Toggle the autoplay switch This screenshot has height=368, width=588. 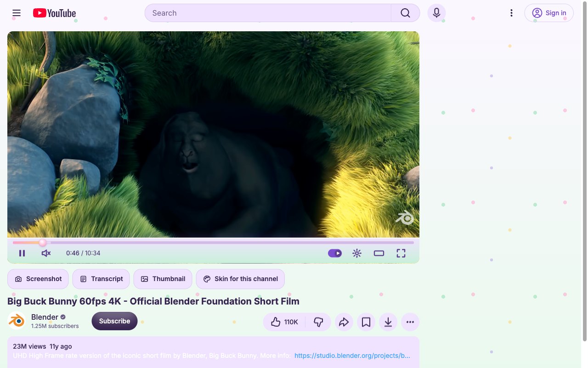point(335,253)
